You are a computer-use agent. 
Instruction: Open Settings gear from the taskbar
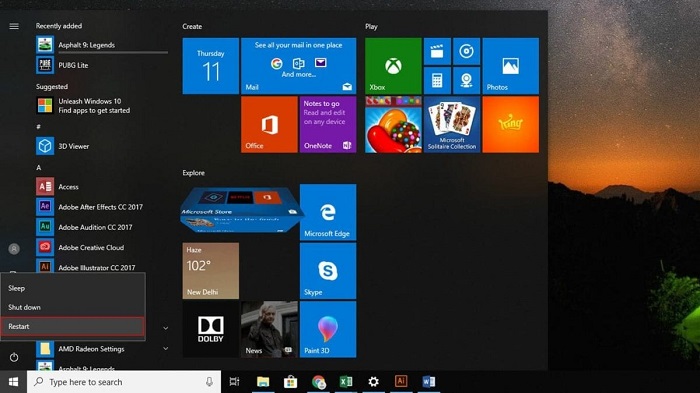point(373,382)
